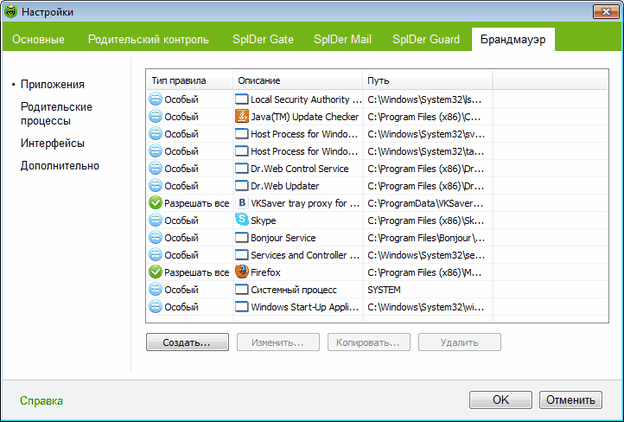624x422 pixels.
Task: Select the Java(TM) Update Checker description text
Action: tap(304, 117)
